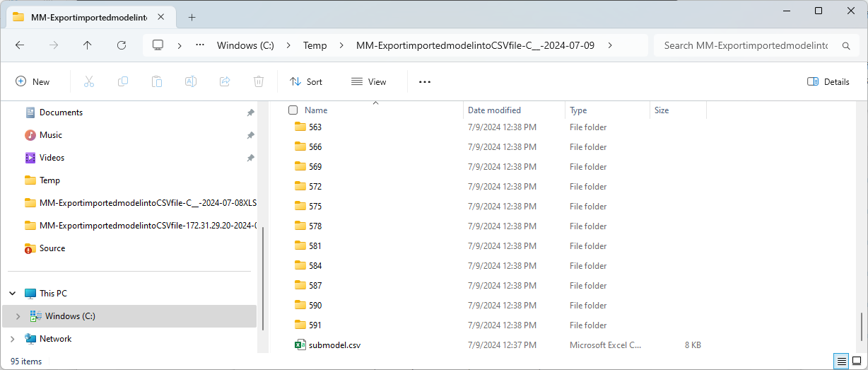This screenshot has height=370, width=868.
Task: Collapse the This PC tree node
Action: (13, 294)
